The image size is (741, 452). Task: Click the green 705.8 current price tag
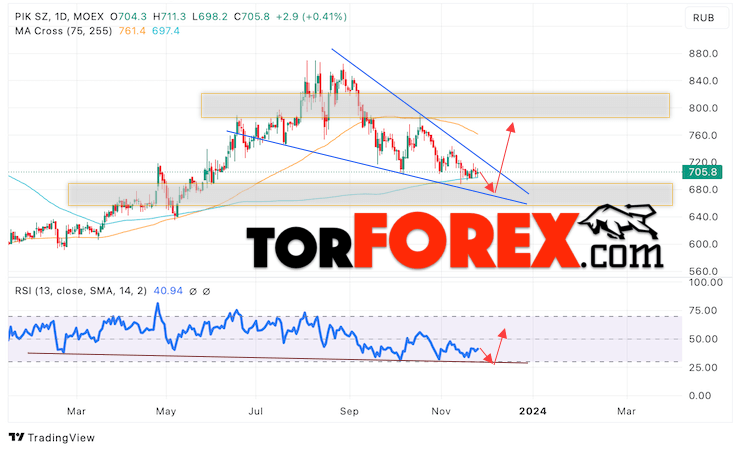pyautogui.click(x=702, y=172)
